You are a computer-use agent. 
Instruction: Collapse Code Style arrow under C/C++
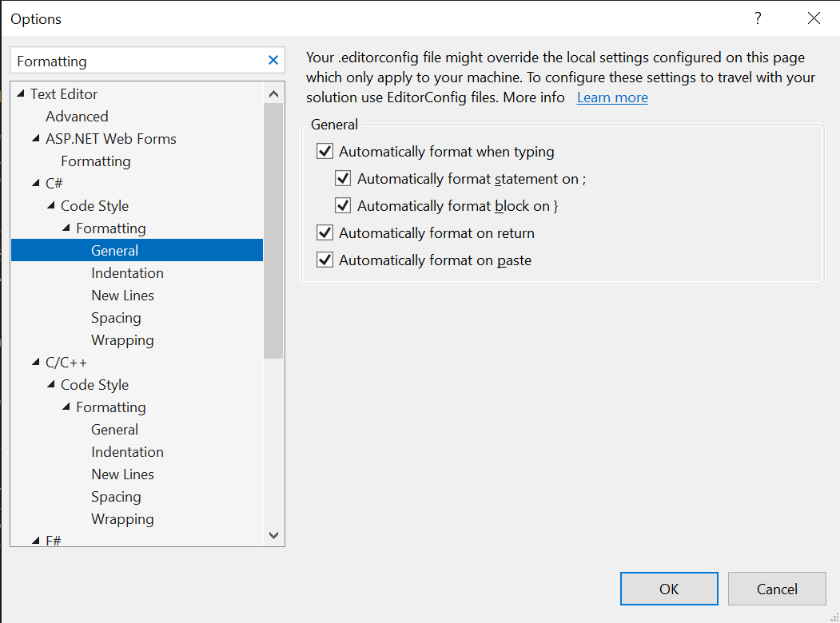tap(51, 385)
